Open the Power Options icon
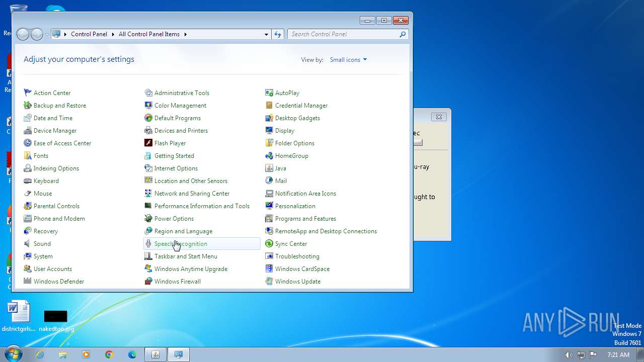 pyautogui.click(x=148, y=218)
